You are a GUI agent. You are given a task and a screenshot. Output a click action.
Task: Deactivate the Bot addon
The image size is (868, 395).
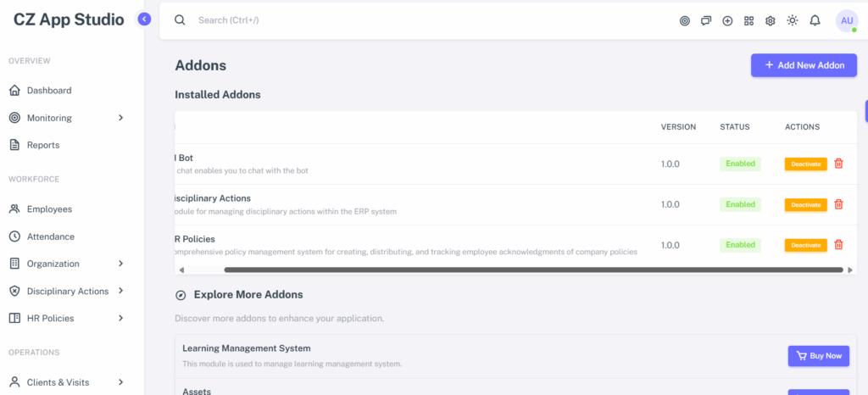coord(805,164)
